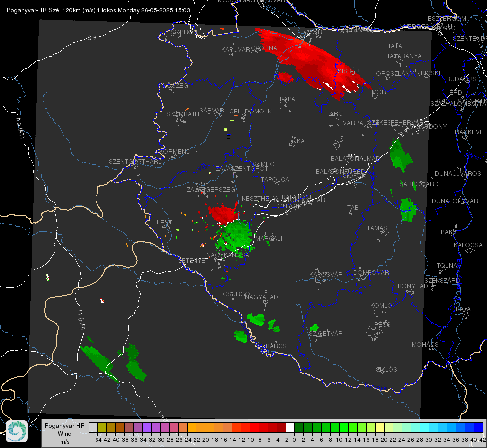Click the KALOCSA label

[x=468, y=245]
